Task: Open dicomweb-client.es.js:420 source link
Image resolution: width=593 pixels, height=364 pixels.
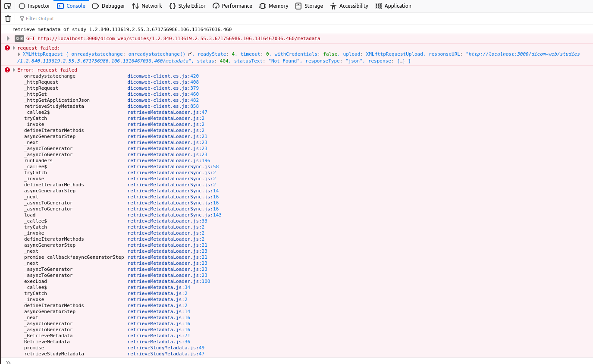Action: pyautogui.click(x=163, y=76)
